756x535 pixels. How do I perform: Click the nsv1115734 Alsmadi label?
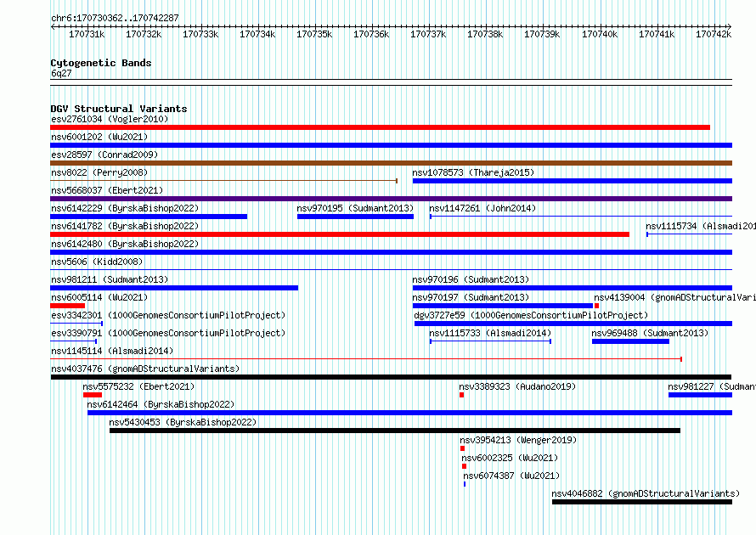[x=701, y=226]
